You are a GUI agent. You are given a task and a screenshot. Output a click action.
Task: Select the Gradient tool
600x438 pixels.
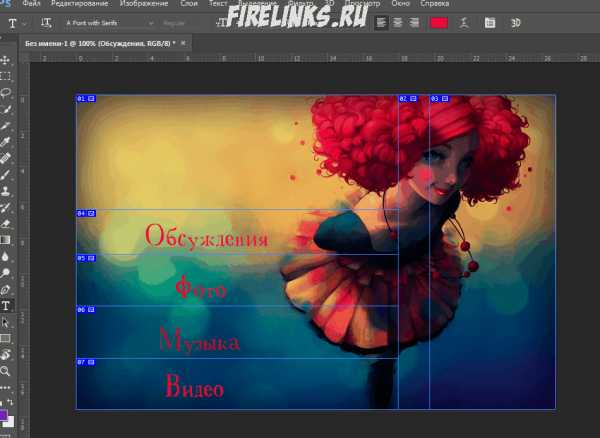(5, 240)
